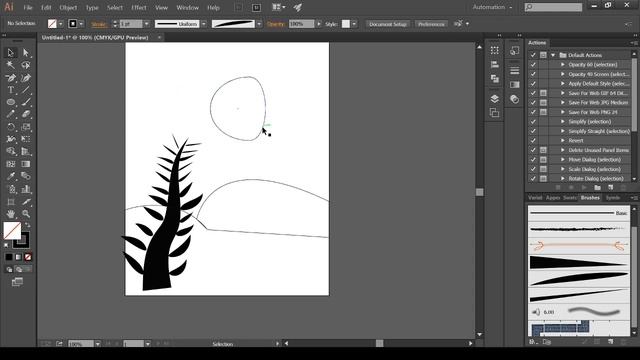Toggle dialog box for Move Dialog action

tap(543, 160)
